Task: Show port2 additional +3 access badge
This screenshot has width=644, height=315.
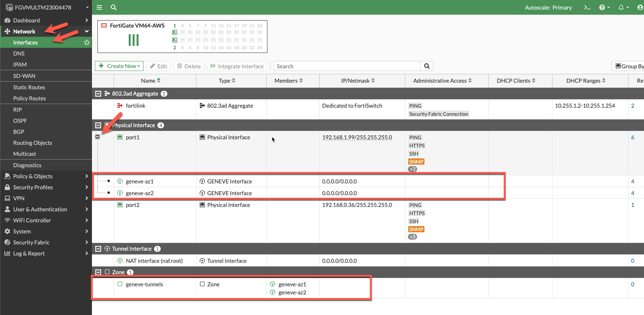Action: (x=412, y=237)
